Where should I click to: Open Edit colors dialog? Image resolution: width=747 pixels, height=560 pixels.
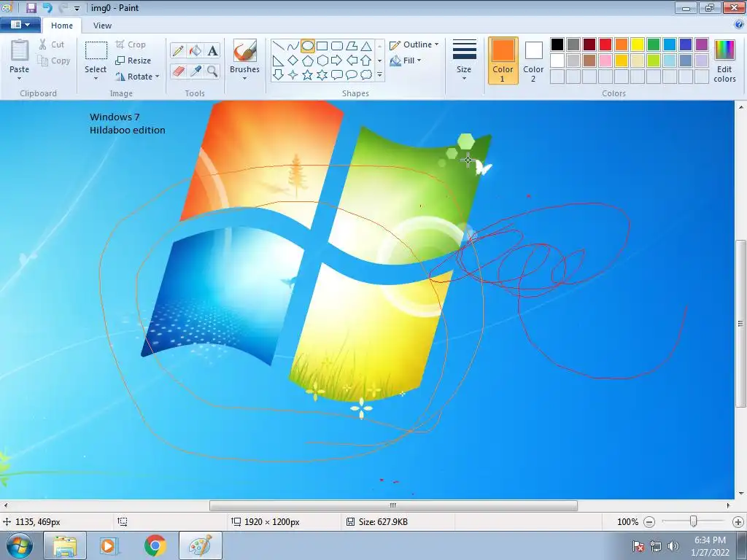724,61
